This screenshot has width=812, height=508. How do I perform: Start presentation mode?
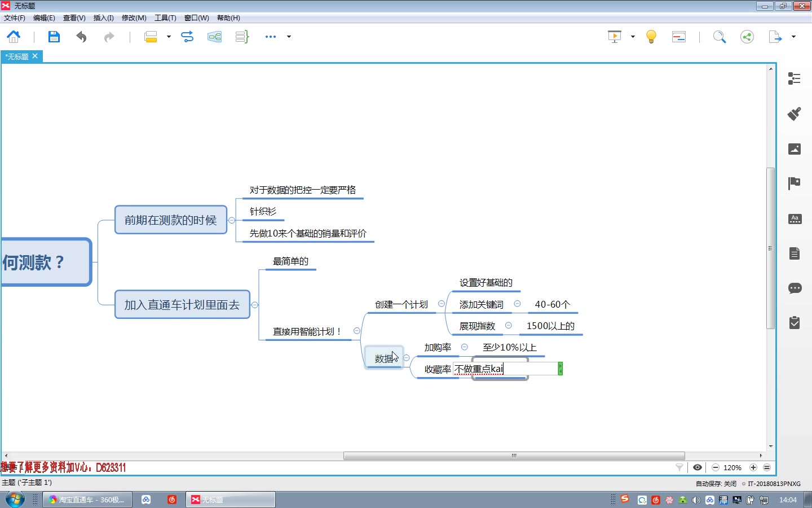(615, 37)
